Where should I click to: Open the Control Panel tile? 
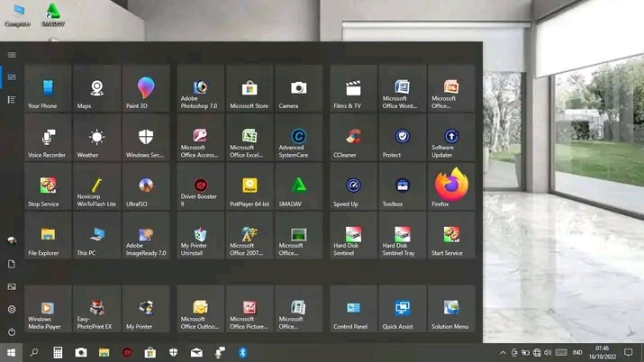coord(353,309)
